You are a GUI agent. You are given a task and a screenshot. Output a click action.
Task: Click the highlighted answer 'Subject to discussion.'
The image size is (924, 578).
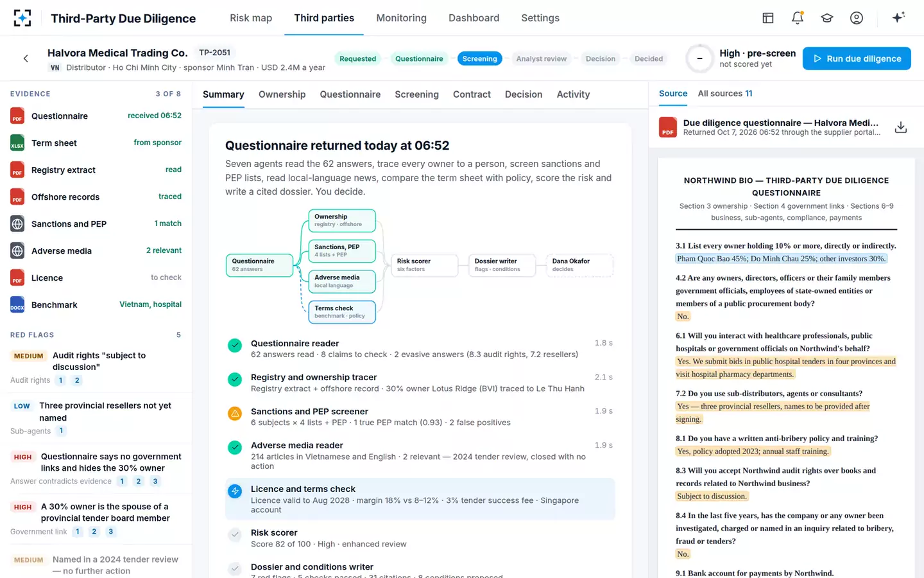pyautogui.click(x=712, y=496)
